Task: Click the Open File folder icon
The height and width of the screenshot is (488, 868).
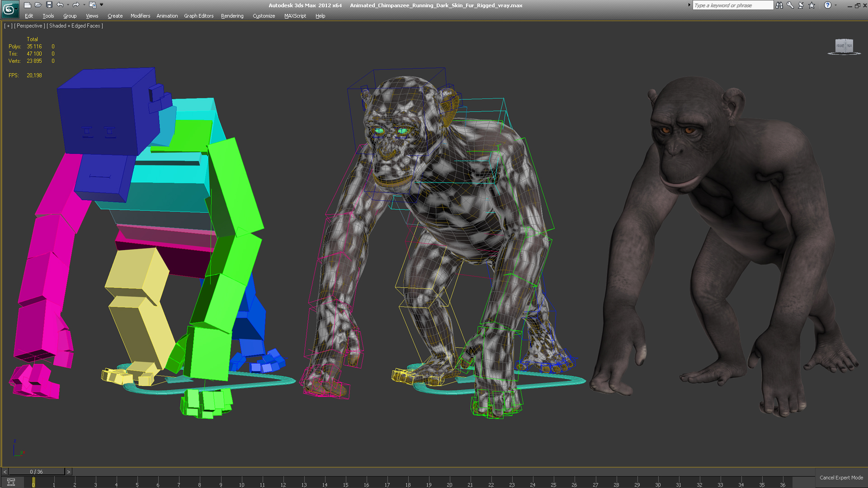Action: [38, 5]
